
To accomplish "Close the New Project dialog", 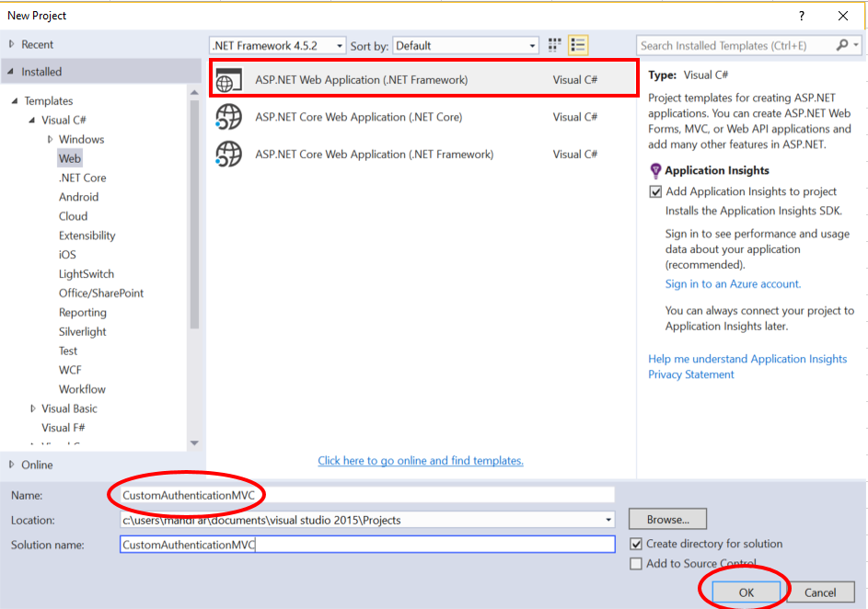I will [x=842, y=16].
